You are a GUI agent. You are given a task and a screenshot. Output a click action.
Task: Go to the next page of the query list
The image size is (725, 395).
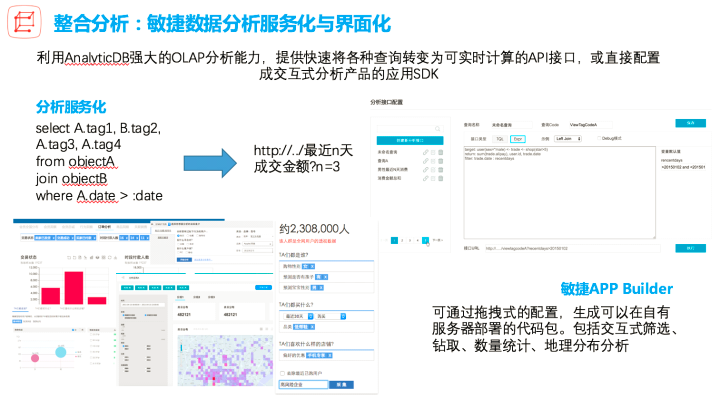point(437,240)
